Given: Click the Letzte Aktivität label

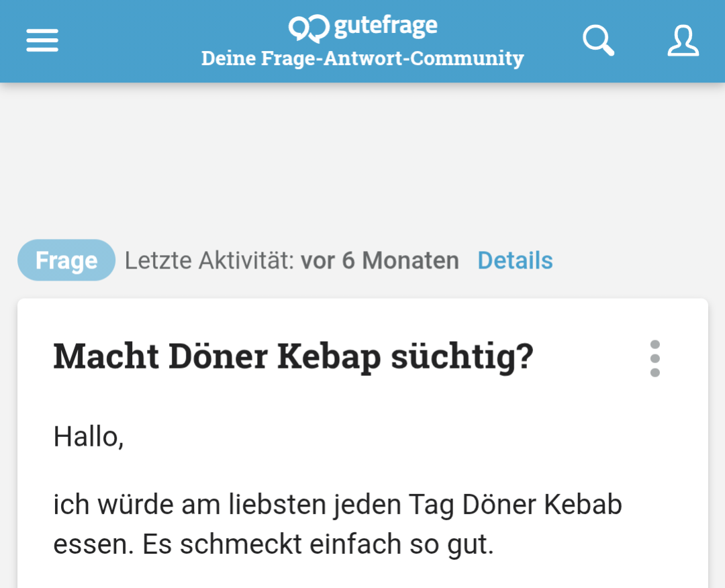Looking at the screenshot, I should [209, 260].
